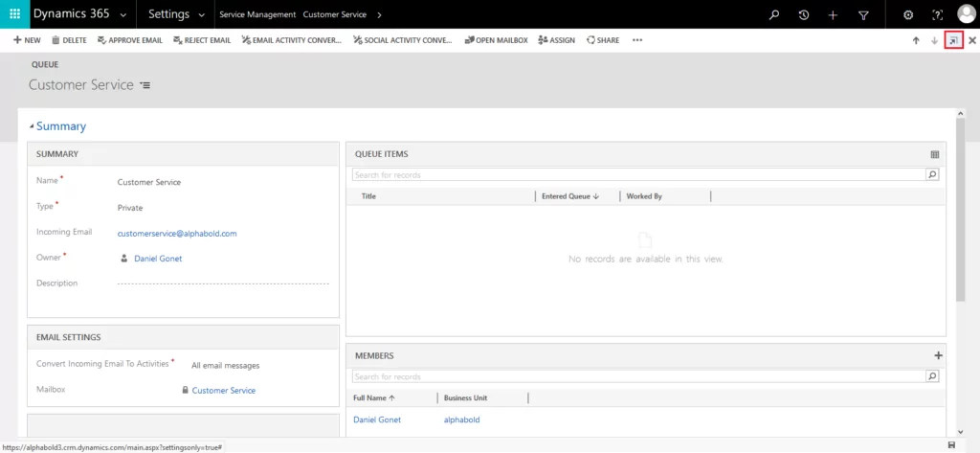Open Social Activity Conversion command
The height and width of the screenshot is (453, 980).
point(403,40)
